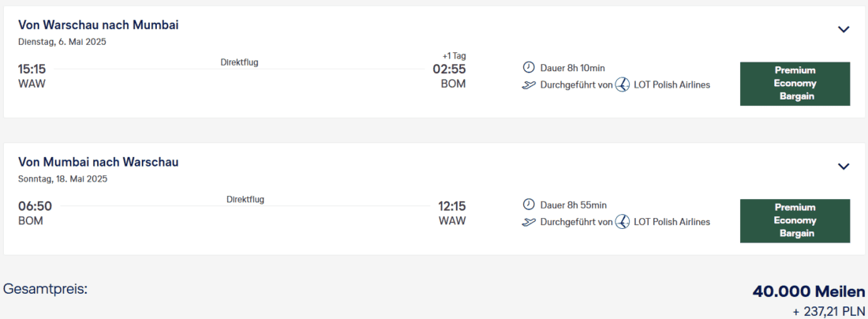Click the "Von Mumbai nach Warschau" heading
Viewport: 868px width, 319px height.
coord(99,162)
